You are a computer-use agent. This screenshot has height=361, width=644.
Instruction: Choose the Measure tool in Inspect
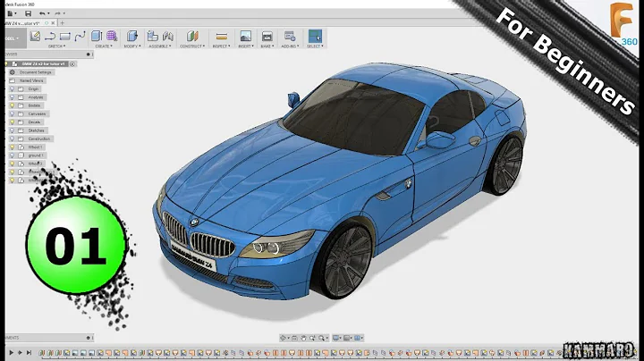coord(222,37)
